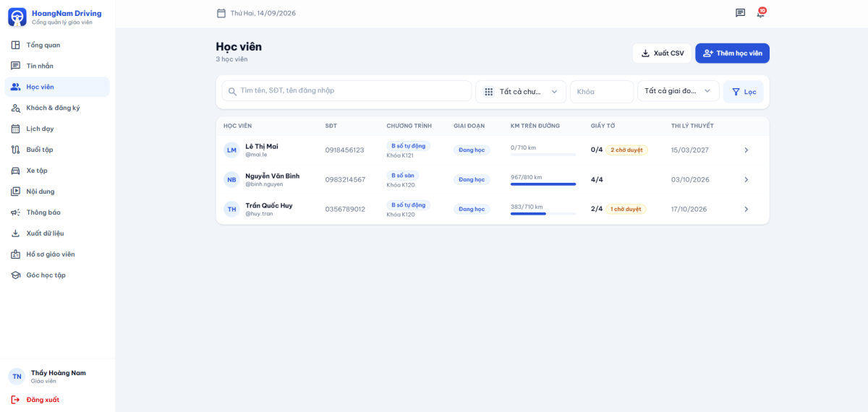Viewport: 868px width, 412px height.
Task: Expand Nguyễn Văn Bình row with chevron
Action: pos(746,179)
